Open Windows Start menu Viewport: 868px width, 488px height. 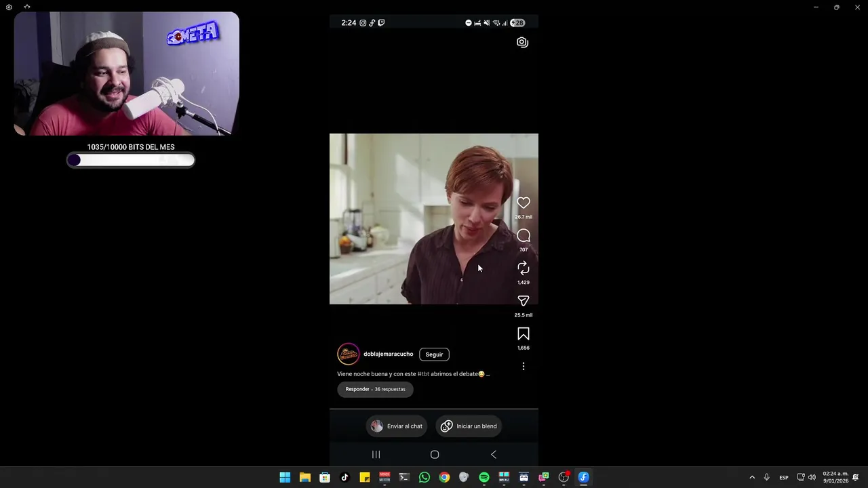(285, 477)
